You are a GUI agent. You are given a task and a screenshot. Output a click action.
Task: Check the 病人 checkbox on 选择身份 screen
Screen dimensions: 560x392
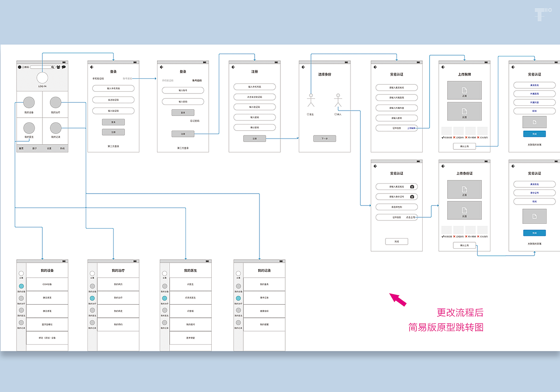click(x=336, y=114)
